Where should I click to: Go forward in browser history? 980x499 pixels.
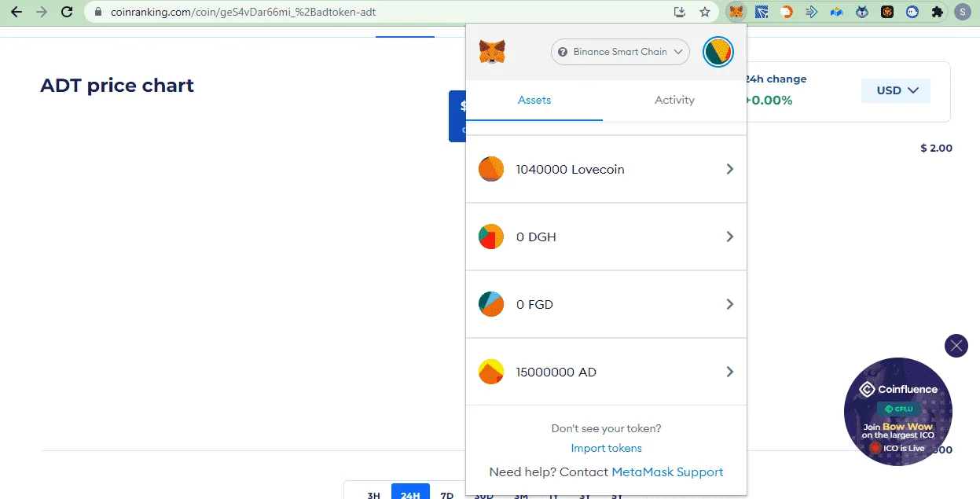pos(42,12)
